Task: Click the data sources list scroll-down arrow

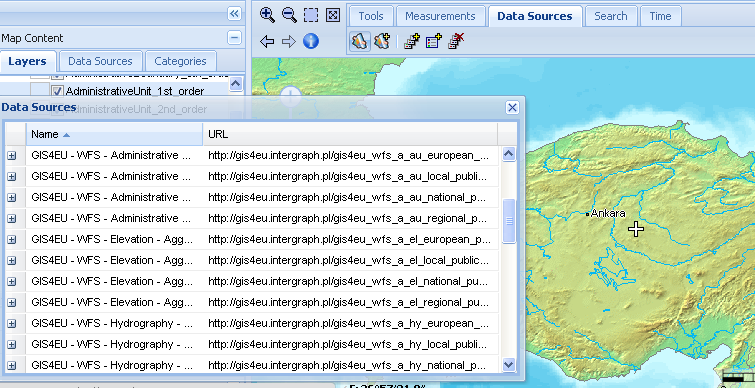Action: click(508, 365)
